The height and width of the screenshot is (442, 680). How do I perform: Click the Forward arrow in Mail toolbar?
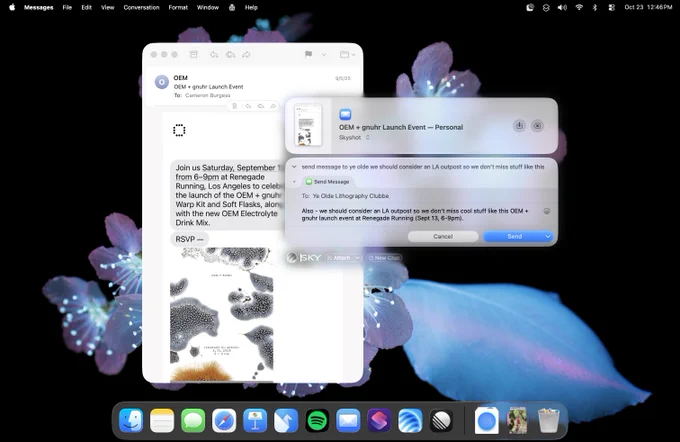[246, 55]
